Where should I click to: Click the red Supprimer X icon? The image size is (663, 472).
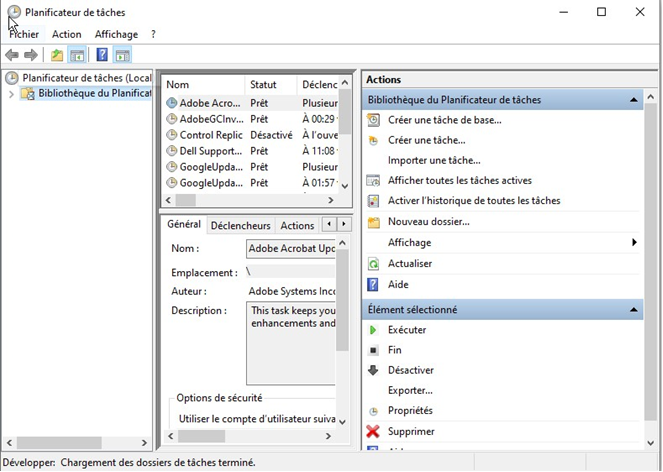pyautogui.click(x=373, y=431)
